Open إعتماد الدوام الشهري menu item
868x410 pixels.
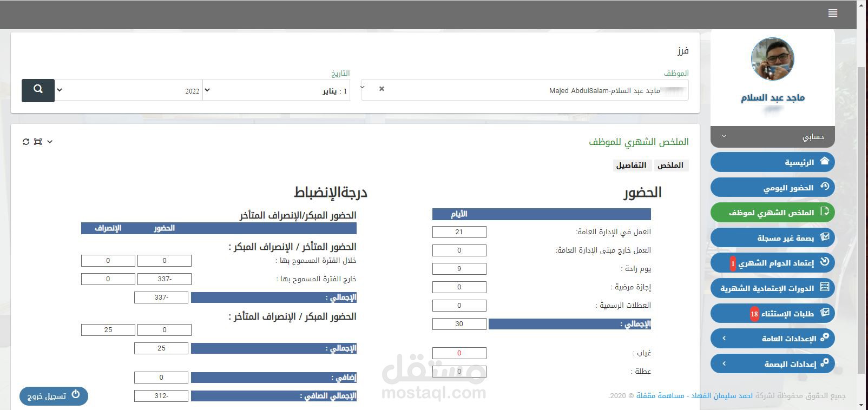772,263
